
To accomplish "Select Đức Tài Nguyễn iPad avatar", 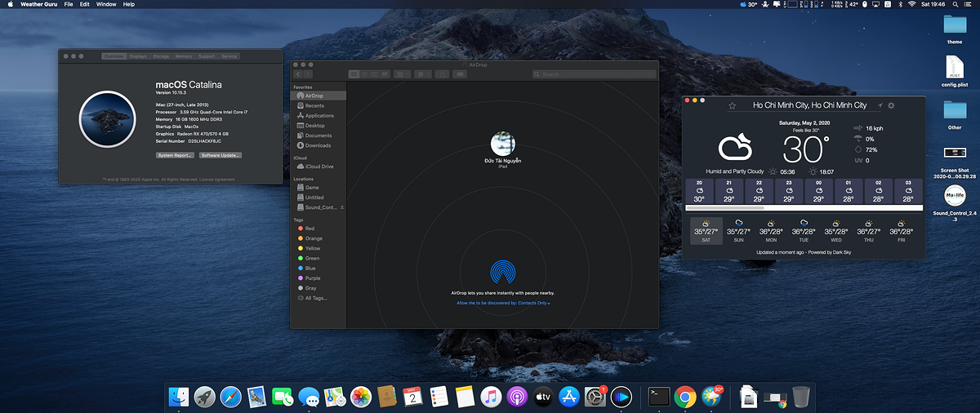I will coord(502,144).
